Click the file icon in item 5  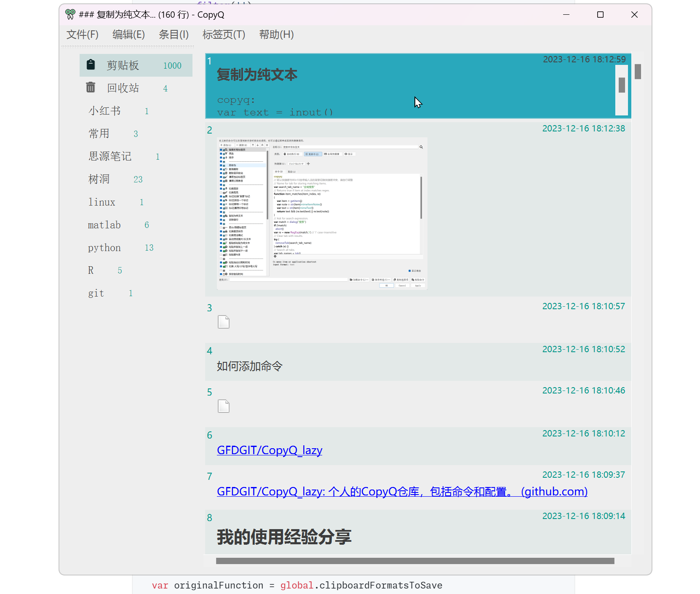(224, 406)
